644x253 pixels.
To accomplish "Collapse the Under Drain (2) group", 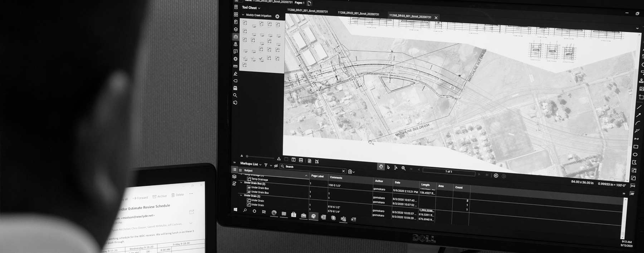I will coord(241,195).
